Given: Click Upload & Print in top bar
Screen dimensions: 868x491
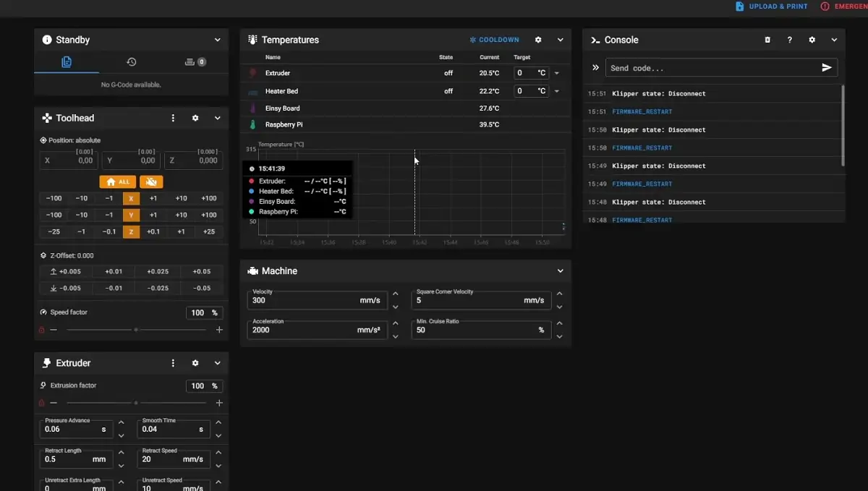Looking at the screenshot, I should pos(772,7).
